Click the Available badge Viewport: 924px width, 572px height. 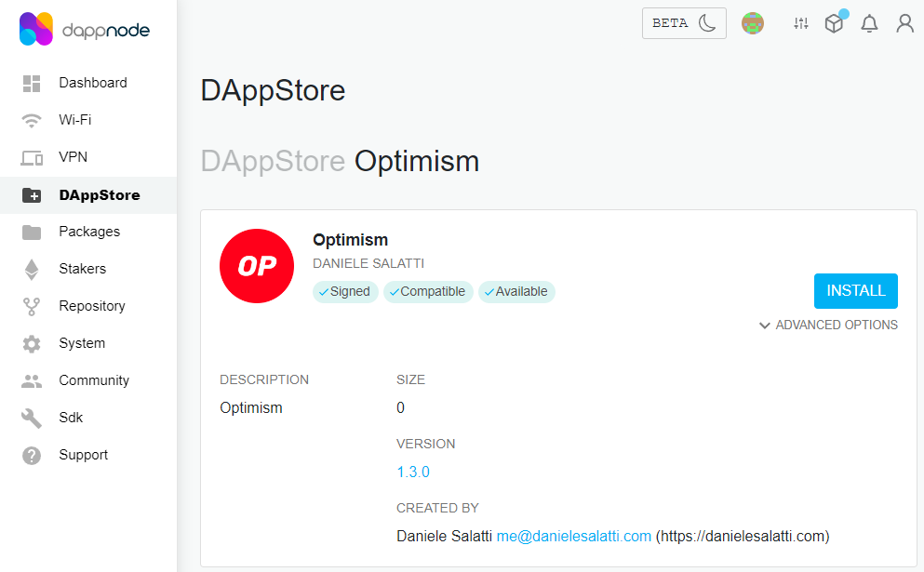click(516, 292)
